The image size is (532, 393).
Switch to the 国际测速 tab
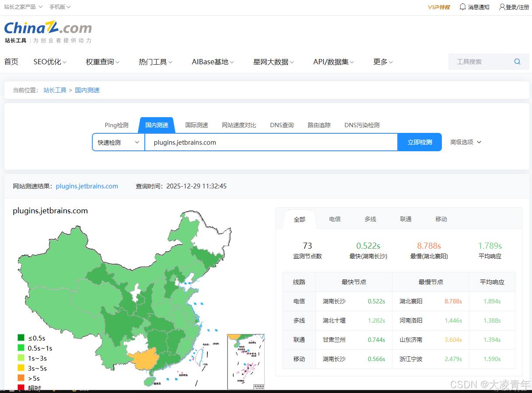point(196,125)
